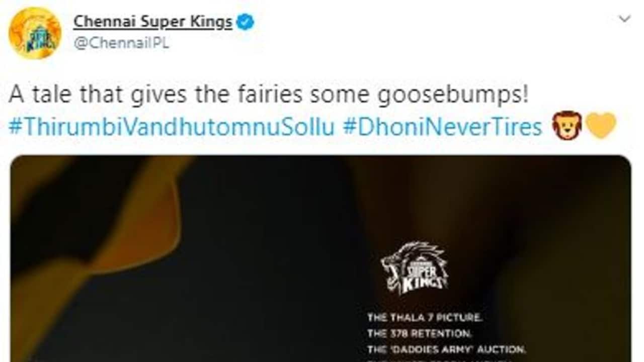Select "THE 378 RETENTION" text line
The image size is (644, 362).
[419, 332]
